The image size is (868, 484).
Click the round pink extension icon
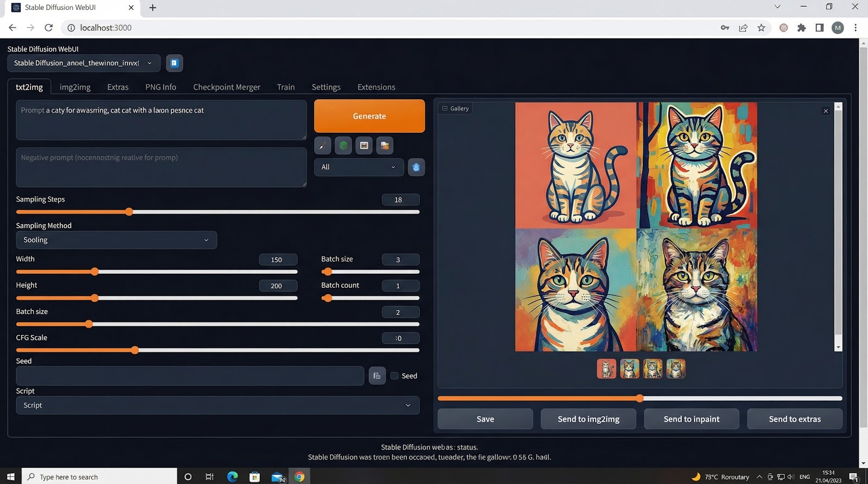[x=783, y=28]
